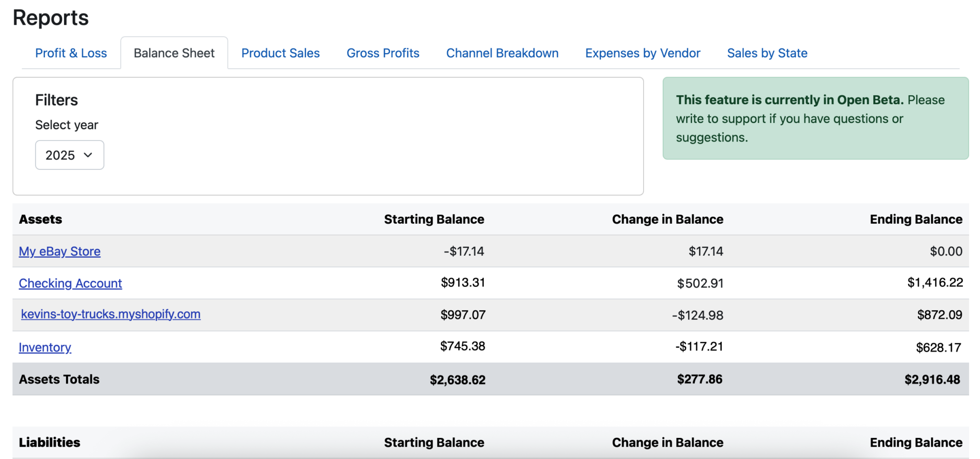
Task: Open the Checking Account details link
Action: click(x=70, y=283)
